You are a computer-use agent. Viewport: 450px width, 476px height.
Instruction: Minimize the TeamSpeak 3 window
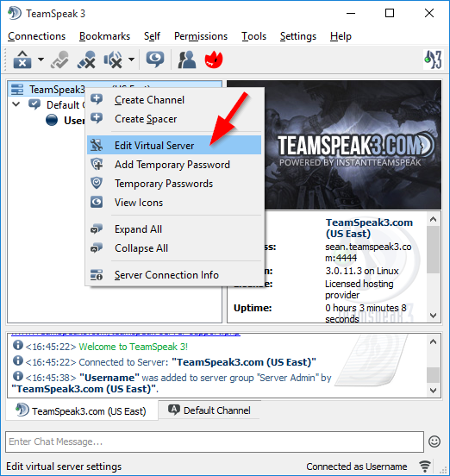(x=351, y=13)
